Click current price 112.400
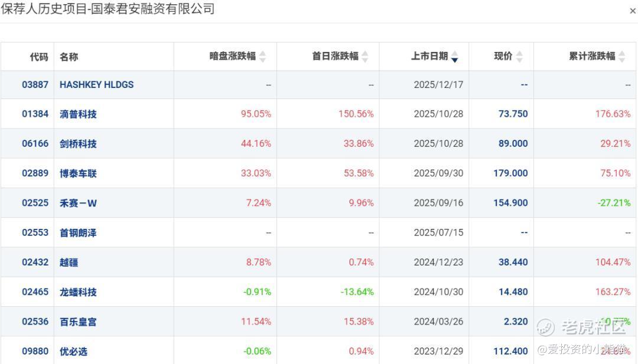Screen dimensions: 638x364 [510, 351]
